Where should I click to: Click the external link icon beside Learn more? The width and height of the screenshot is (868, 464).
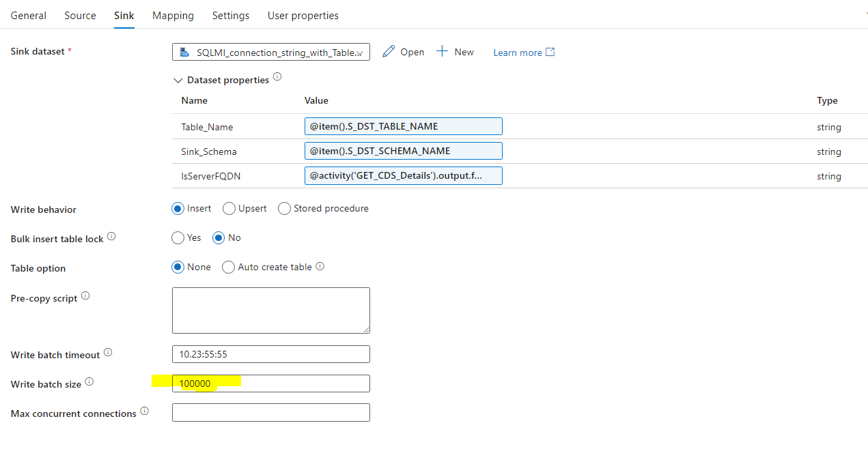pos(550,51)
